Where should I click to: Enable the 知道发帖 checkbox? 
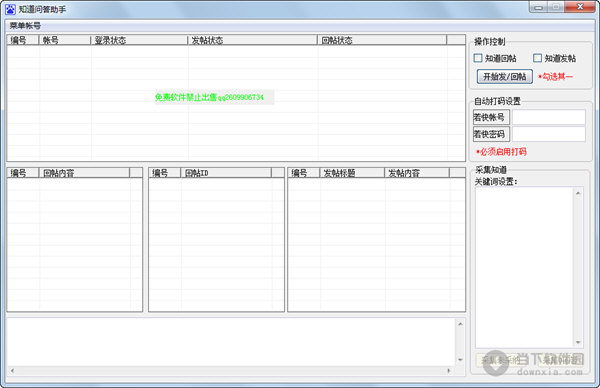tap(537, 58)
